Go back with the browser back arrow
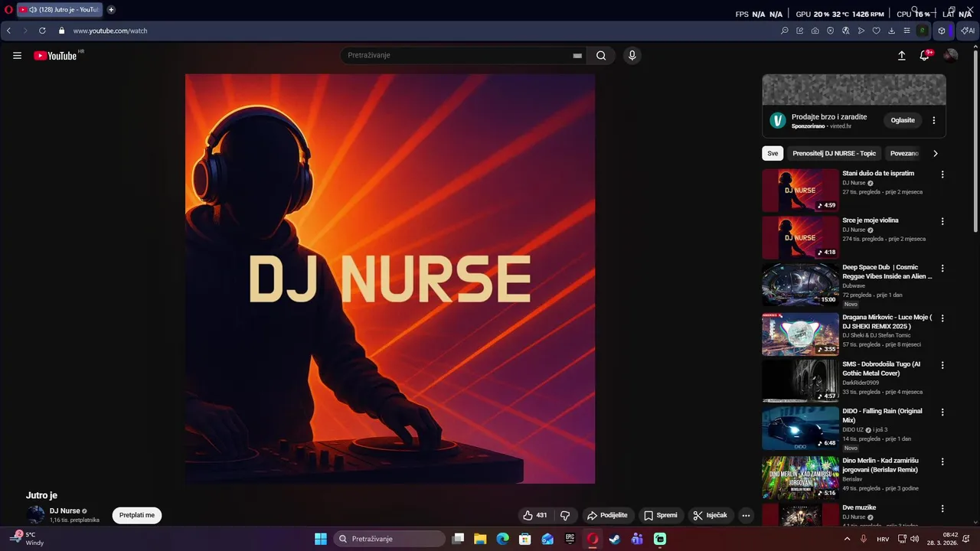The height and width of the screenshot is (551, 980). point(8,31)
